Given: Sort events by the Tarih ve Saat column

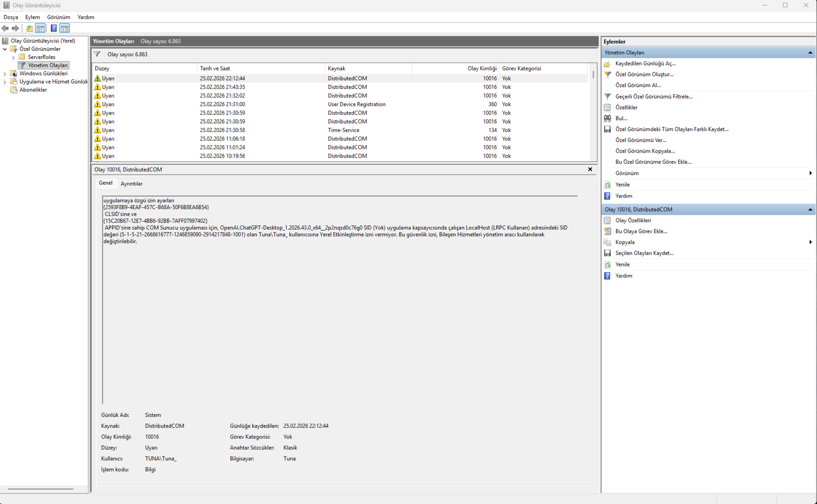Looking at the screenshot, I should 261,69.
